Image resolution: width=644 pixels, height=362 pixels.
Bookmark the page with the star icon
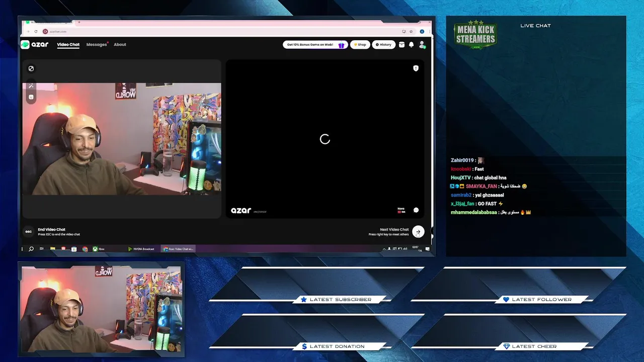pos(411,31)
